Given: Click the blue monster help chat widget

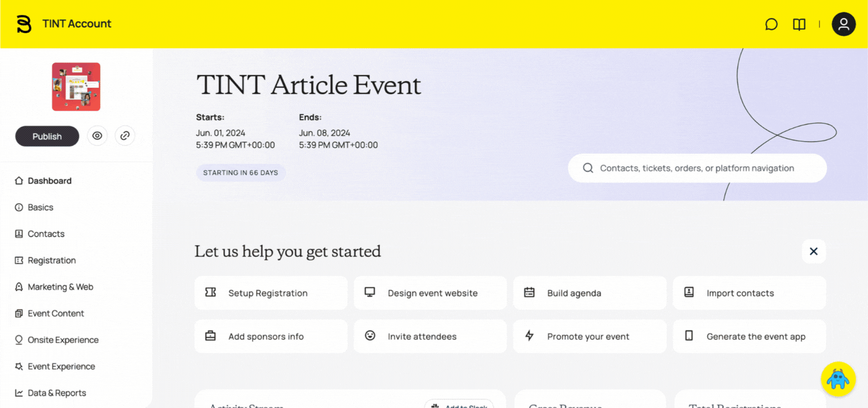Looking at the screenshot, I should click(x=838, y=379).
